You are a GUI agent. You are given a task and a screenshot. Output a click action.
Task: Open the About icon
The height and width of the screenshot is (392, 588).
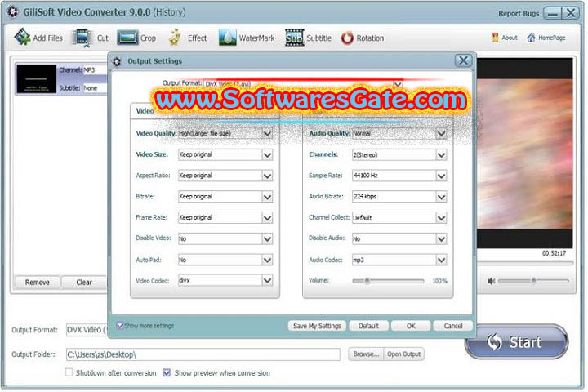point(496,38)
